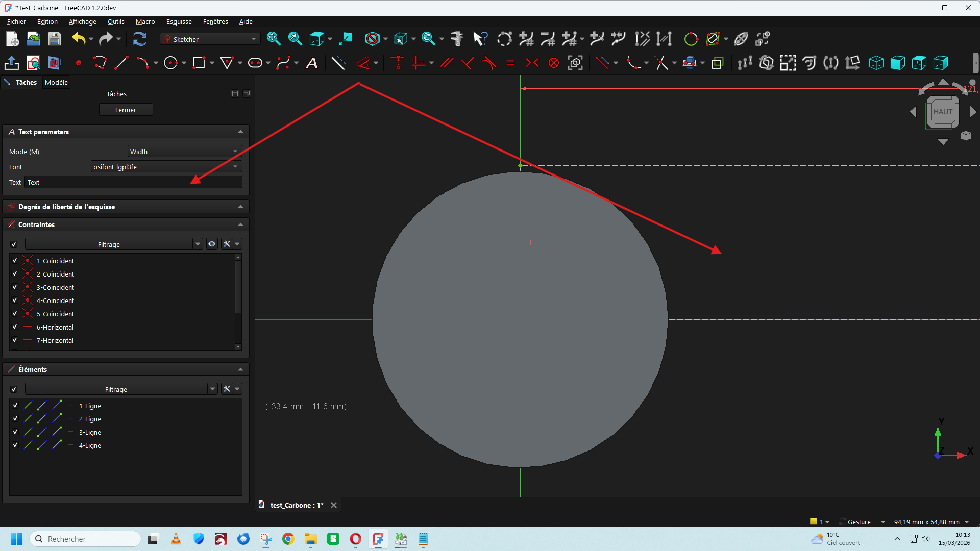
Task: Switch to the Modèle tab
Action: coord(56,82)
